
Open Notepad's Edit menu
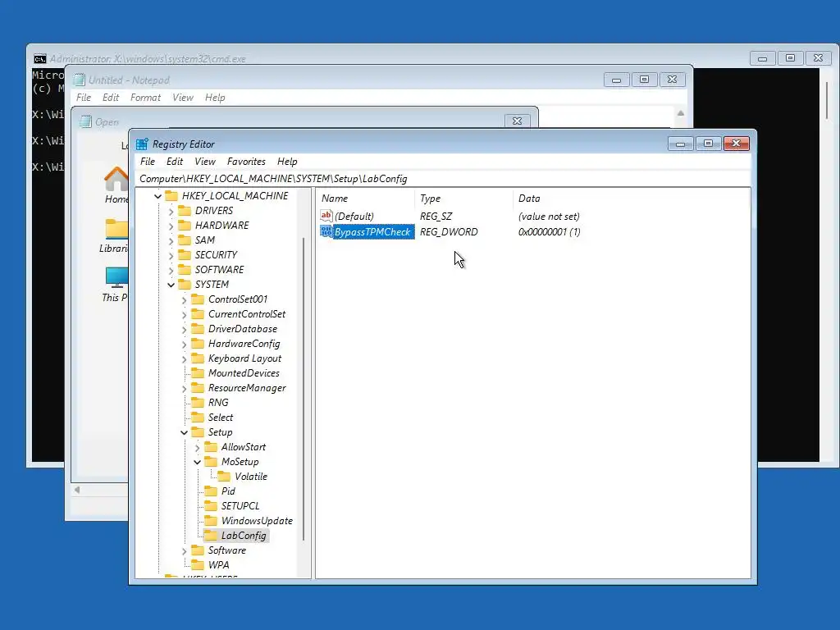(x=111, y=98)
